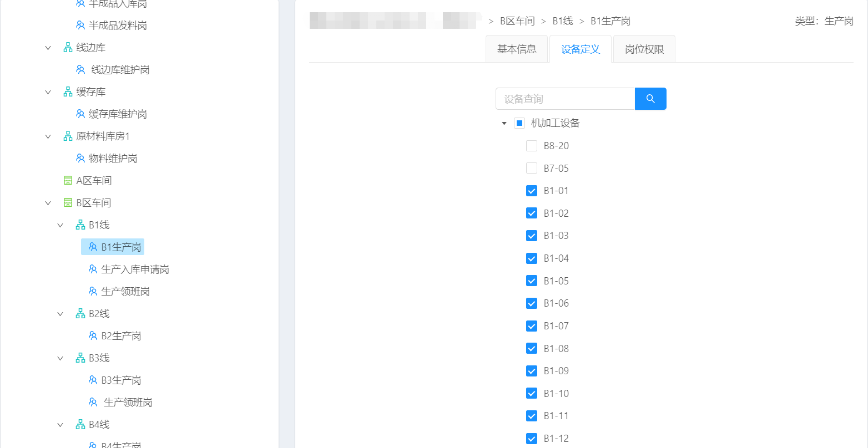Screen dimensions: 868x448
Task: Collapse the 机加工设备 tree arrow
Action: point(504,123)
